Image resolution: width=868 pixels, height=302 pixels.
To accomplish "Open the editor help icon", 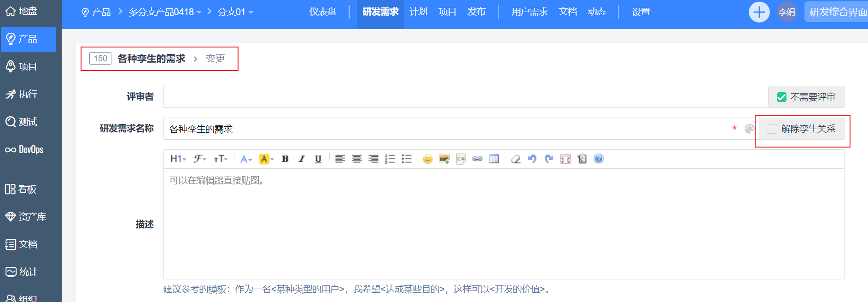I will (598, 159).
